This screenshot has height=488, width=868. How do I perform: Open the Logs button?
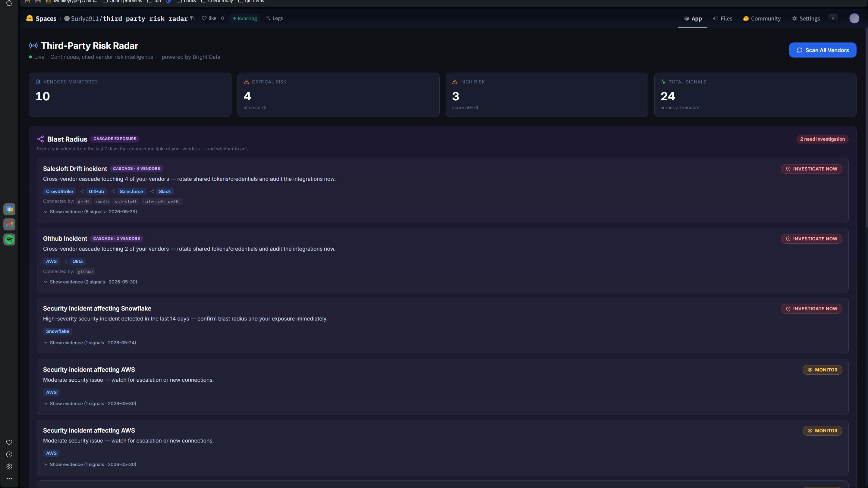click(274, 18)
